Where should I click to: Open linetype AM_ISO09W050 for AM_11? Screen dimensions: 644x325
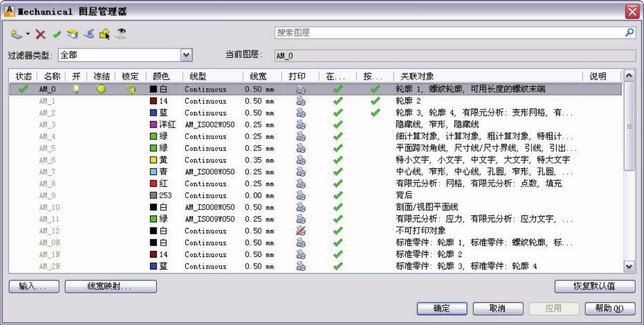(x=210, y=219)
